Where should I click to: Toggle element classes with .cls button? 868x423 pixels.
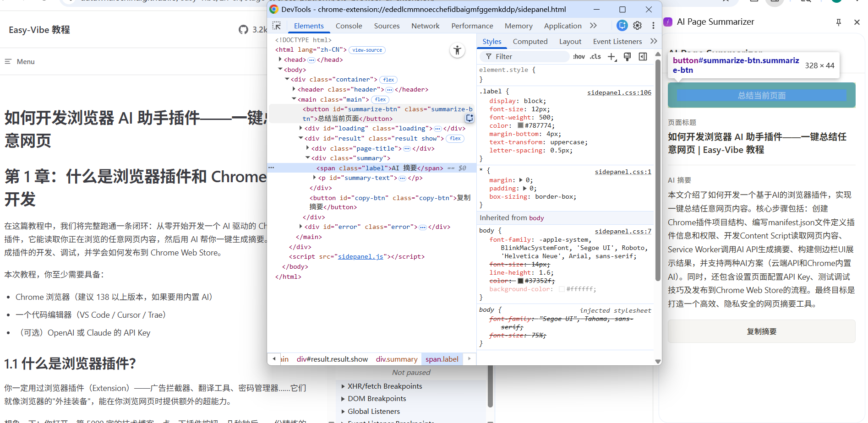point(595,56)
